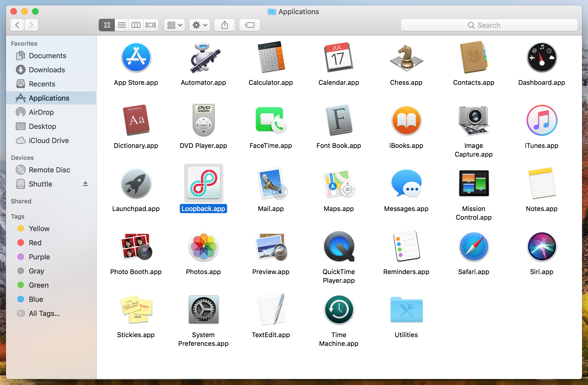This screenshot has height=385, width=588.
Task: Select the System Preferences.app gear icon
Action: pyautogui.click(x=204, y=309)
